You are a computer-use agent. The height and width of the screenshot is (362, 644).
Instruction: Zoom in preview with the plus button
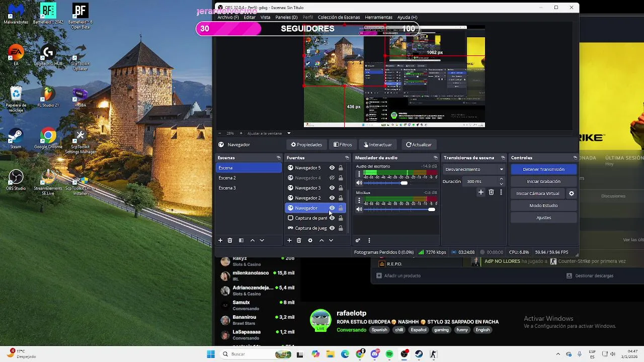[241, 133]
